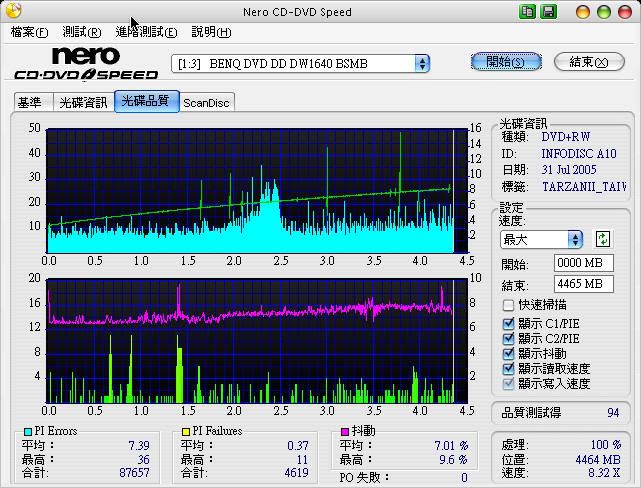Click the PI Failures maximum 11
Viewport: 641px width, 488px height.
pos(303,460)
